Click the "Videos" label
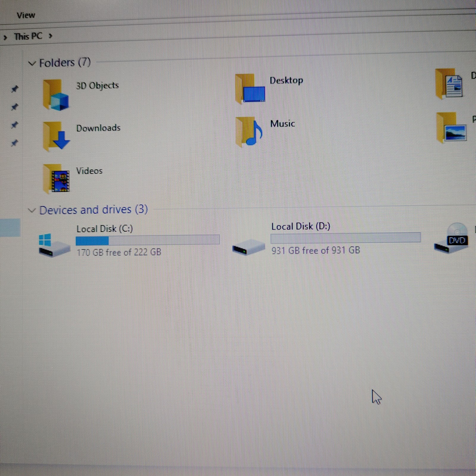Viewport: 476px width, 476px height. pyautogui.click(x=89, y=171)
